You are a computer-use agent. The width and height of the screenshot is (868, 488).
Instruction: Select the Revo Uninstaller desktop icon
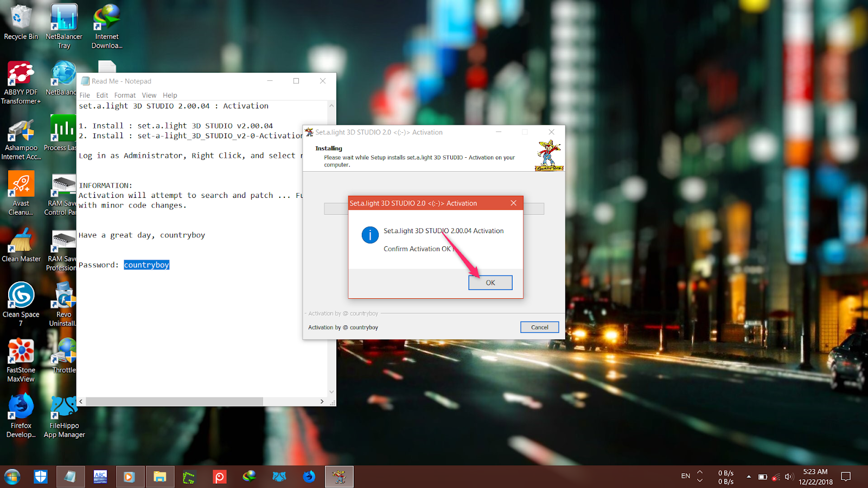click(x=63, y=304)
